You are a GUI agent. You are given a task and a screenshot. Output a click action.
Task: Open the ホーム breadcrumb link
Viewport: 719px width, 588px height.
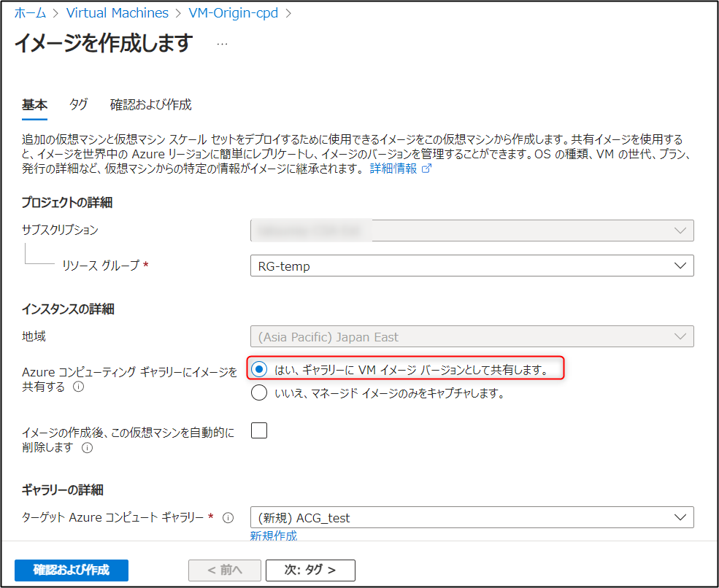30,13
